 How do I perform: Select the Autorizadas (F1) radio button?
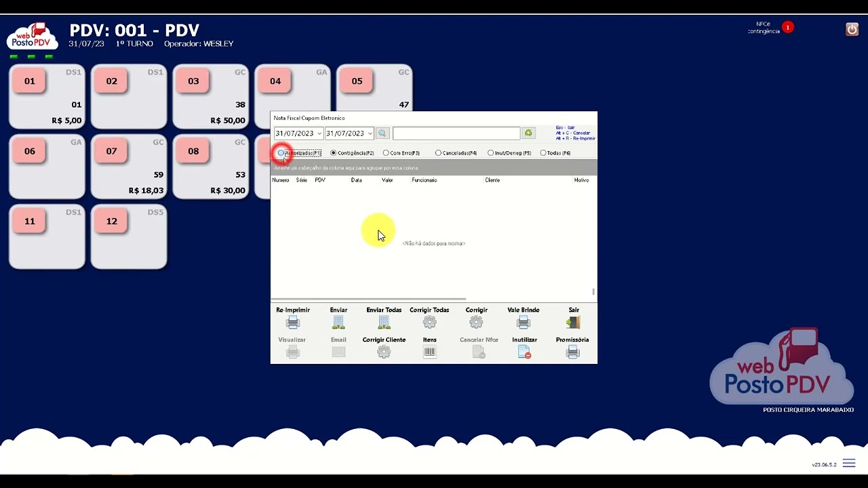(281, 153)
